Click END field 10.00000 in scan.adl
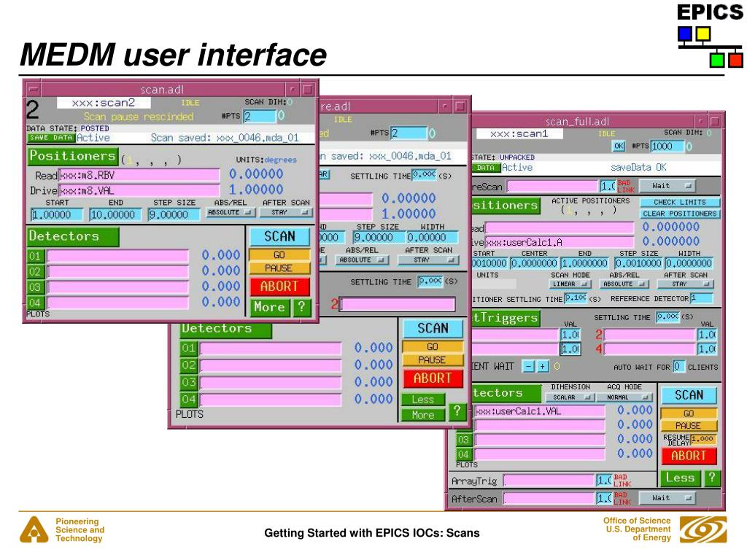This screenshot has width=747, height=560. pyautogui.click(x=115, y=215)
